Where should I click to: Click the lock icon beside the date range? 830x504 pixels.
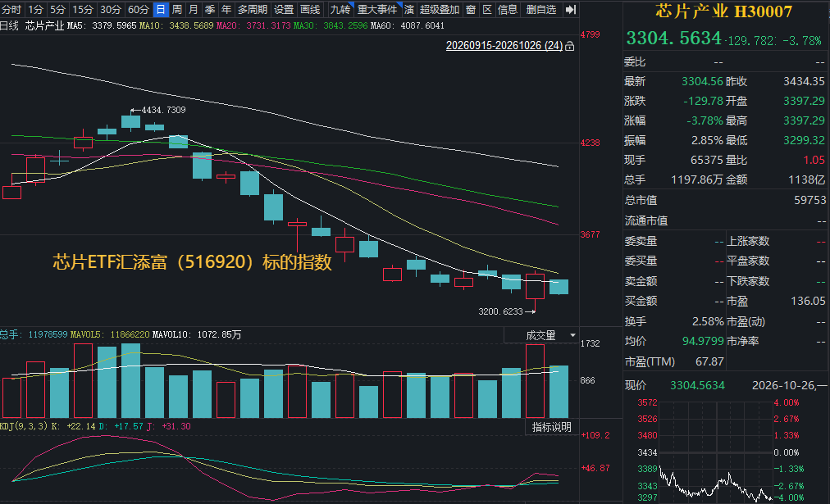point(569,46)
